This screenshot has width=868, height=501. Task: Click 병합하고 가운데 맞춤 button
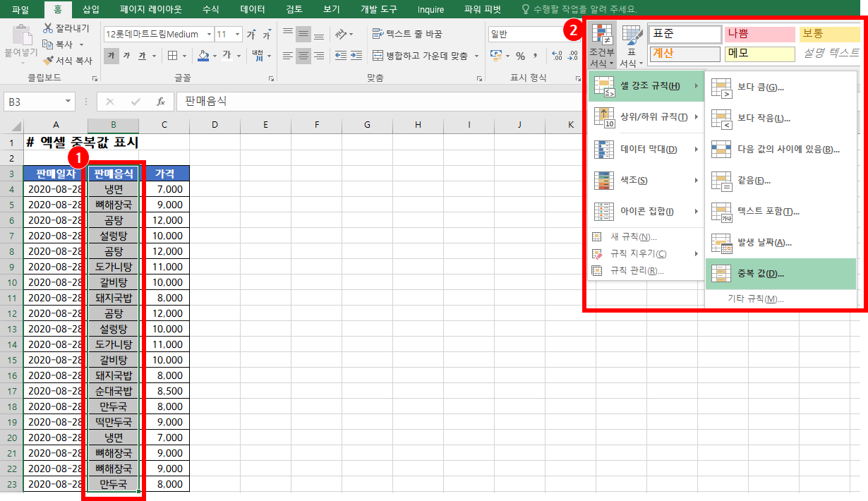click(420, 56)
